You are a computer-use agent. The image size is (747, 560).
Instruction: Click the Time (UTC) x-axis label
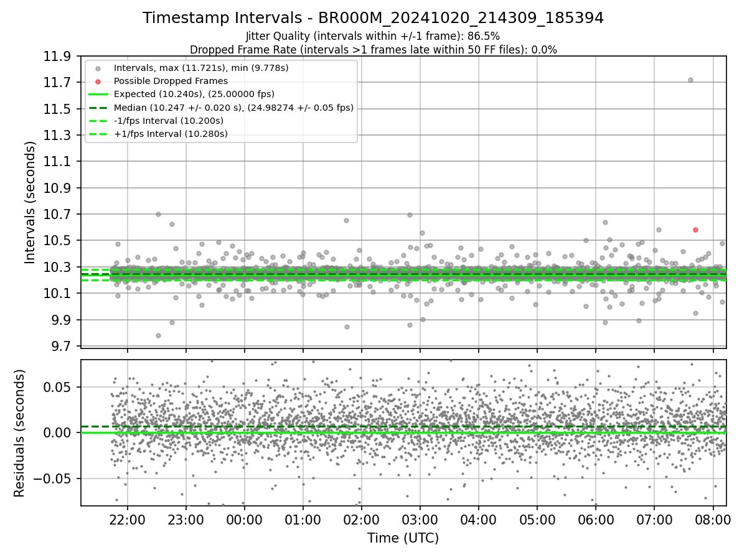coord(403,538)
